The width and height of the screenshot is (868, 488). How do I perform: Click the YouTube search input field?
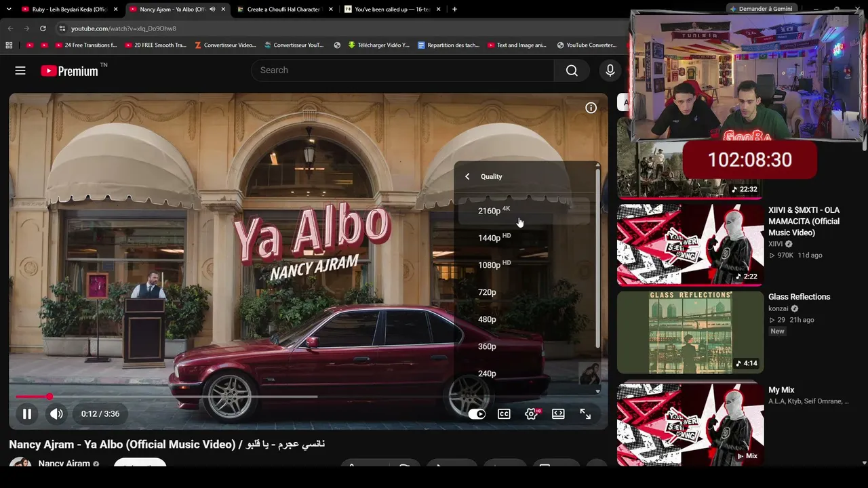click(403, 70)
